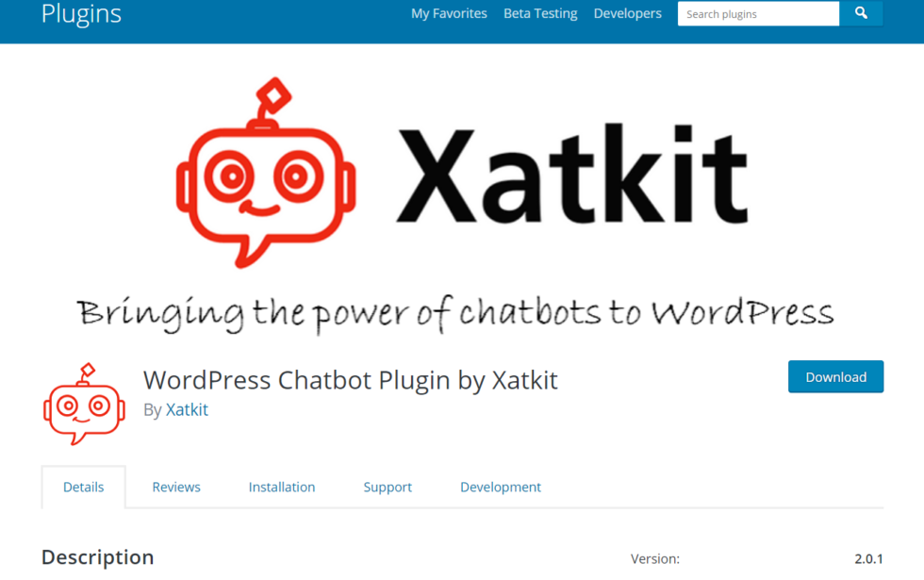
Task: Open the Support tab
Action: pos(388,487)
